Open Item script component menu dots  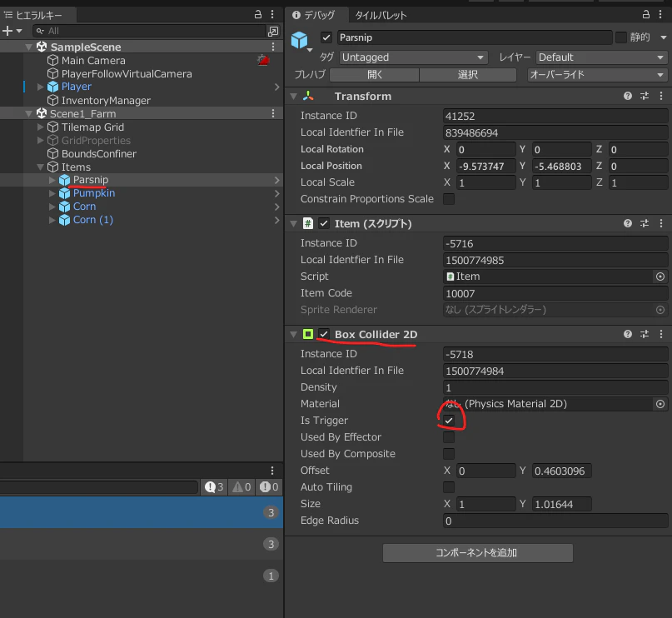[x=661, y=223]
